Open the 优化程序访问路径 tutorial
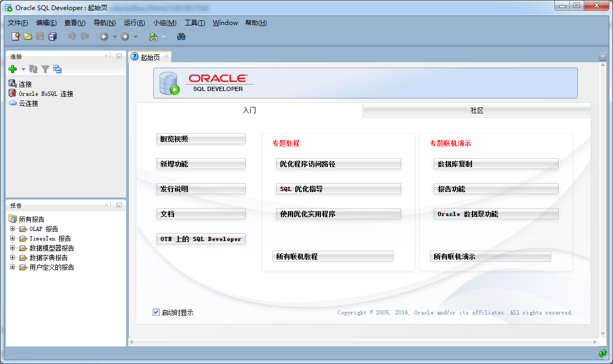 click(x=338, y=164)
